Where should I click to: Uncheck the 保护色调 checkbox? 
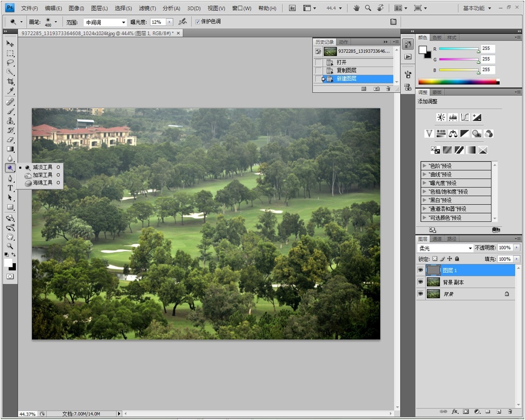click(198, 22)
